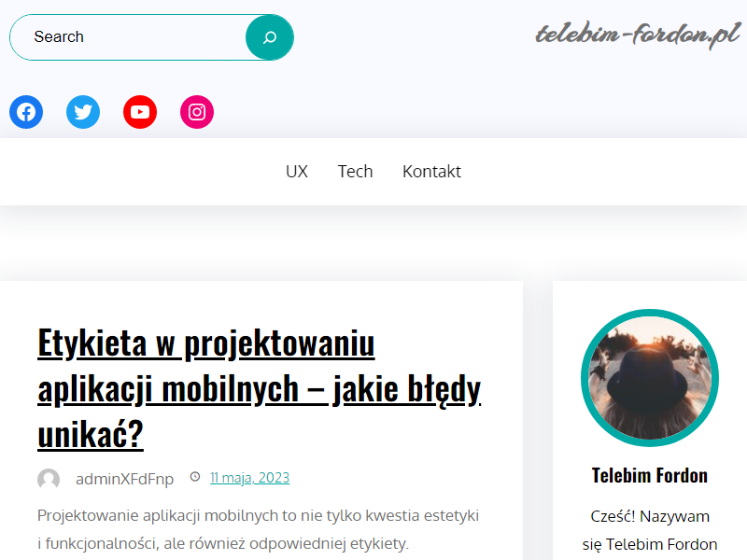Viewport: 747px width, 560px height.
Task: Click the author avatar icon beside adminXFdFnp
Action: [49, 479]
